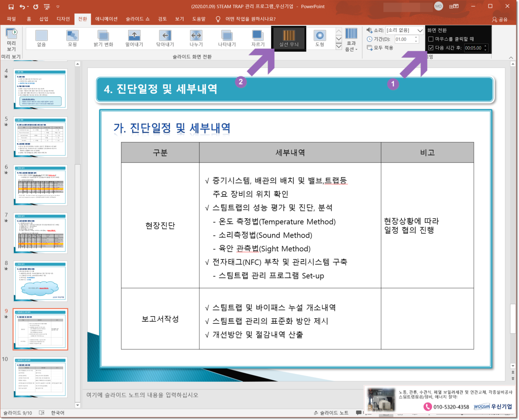519x420 pixels.
Task: Apply the 모핑 transition
Action: (x=72, y=38)
